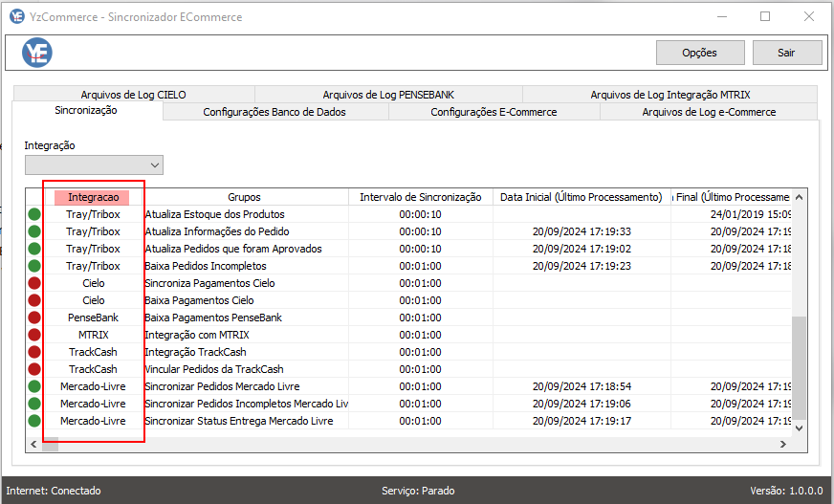Click Data Inicial (Último Processamento) header
This screenshot has height=504, width=834.
[582, 197]
